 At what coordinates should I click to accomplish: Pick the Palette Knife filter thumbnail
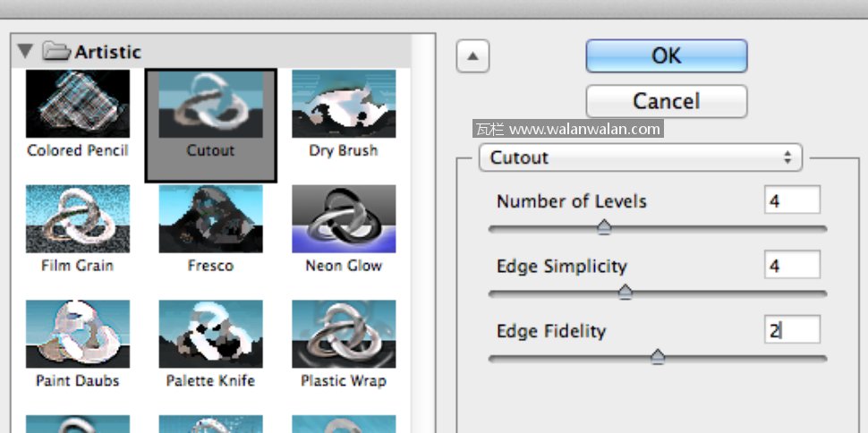coord(211,334)
